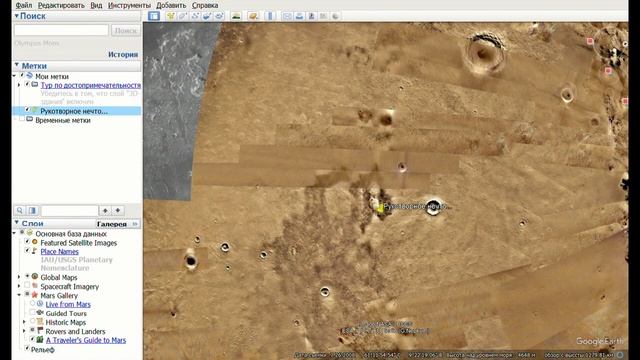Select the Рукотворное нечто placemark row
This screenshot has height=360, width=640.
click(77, 111)
